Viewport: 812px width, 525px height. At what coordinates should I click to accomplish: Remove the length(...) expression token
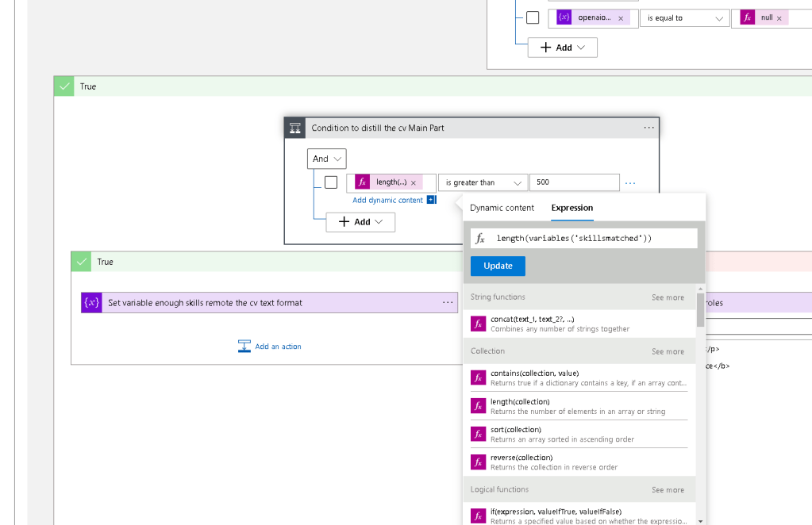(x=414, y=182)
